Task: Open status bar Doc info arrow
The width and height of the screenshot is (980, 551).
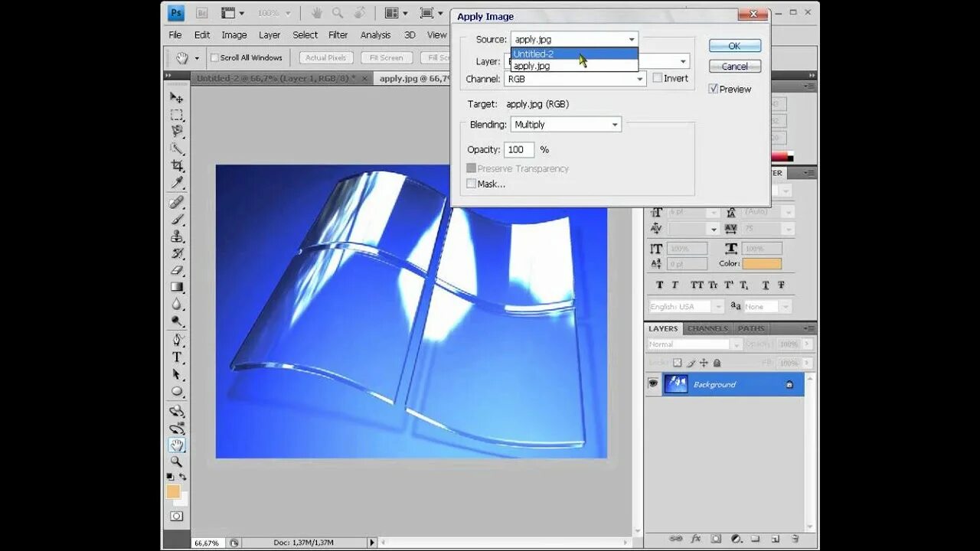Action: coord(372,543)
